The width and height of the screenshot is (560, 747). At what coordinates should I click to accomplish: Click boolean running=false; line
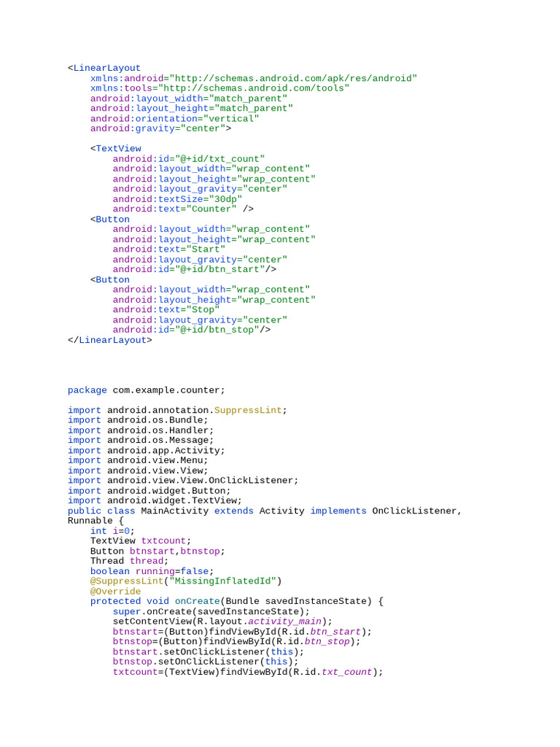pyautogui.click(x=152, y=572)
